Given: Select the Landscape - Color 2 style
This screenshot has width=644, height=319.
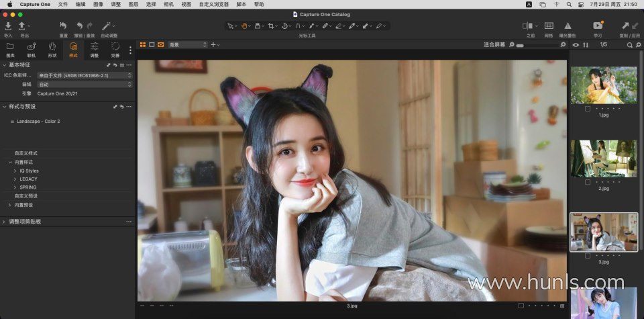Looking at the screenshot, I should 38,122.
